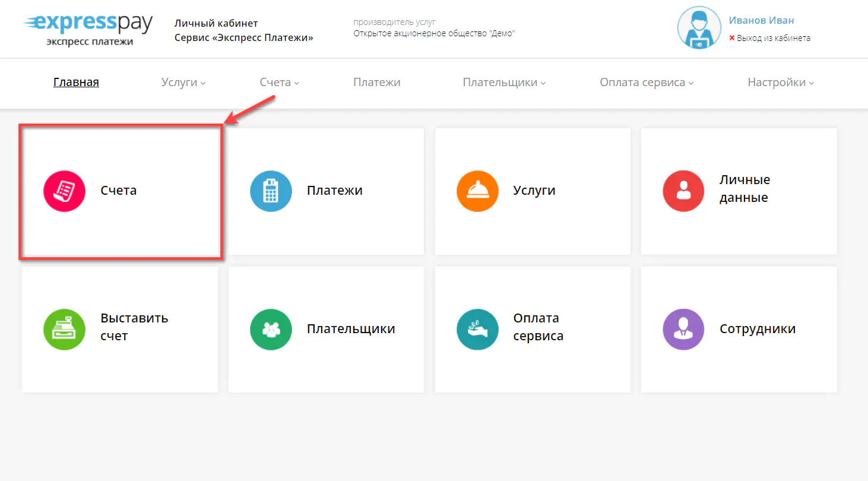
Task: Select the Платежи tile icon
Action: [271, 191]
